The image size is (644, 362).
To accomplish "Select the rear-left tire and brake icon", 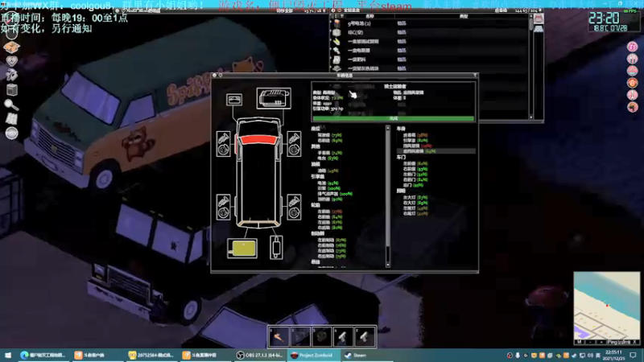I will (x=224, y=207).
